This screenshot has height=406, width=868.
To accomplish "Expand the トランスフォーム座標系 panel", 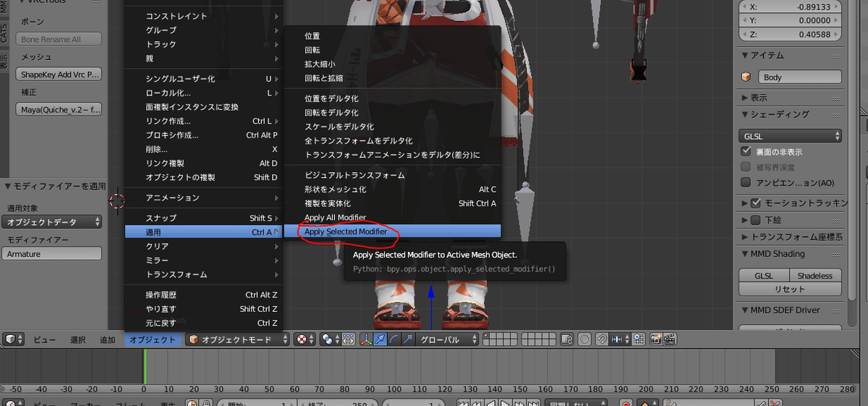I will click(x=744, y=237).
